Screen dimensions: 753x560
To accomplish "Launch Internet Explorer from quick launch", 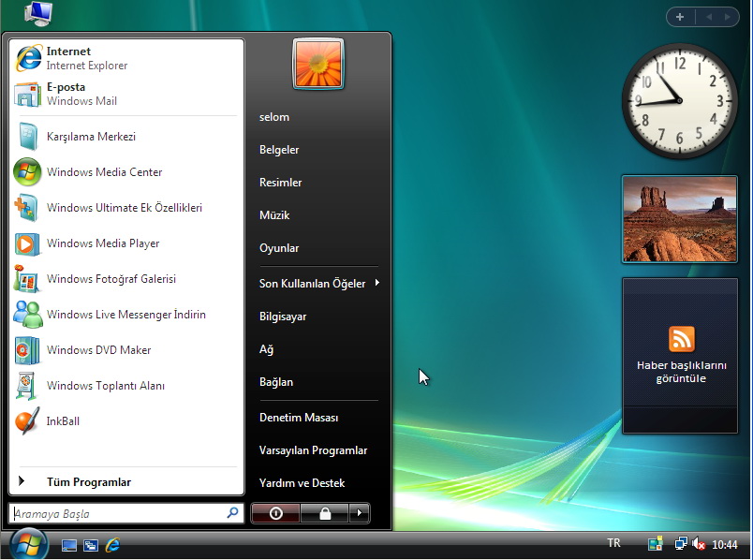I will 112,544.
